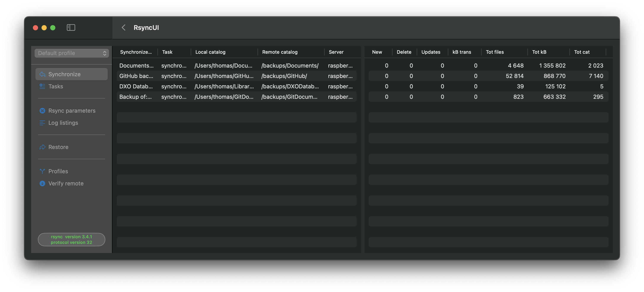The image size is (644, 292).
Task: Toggle the sidebar visibility icon
Action: point(71,28)
